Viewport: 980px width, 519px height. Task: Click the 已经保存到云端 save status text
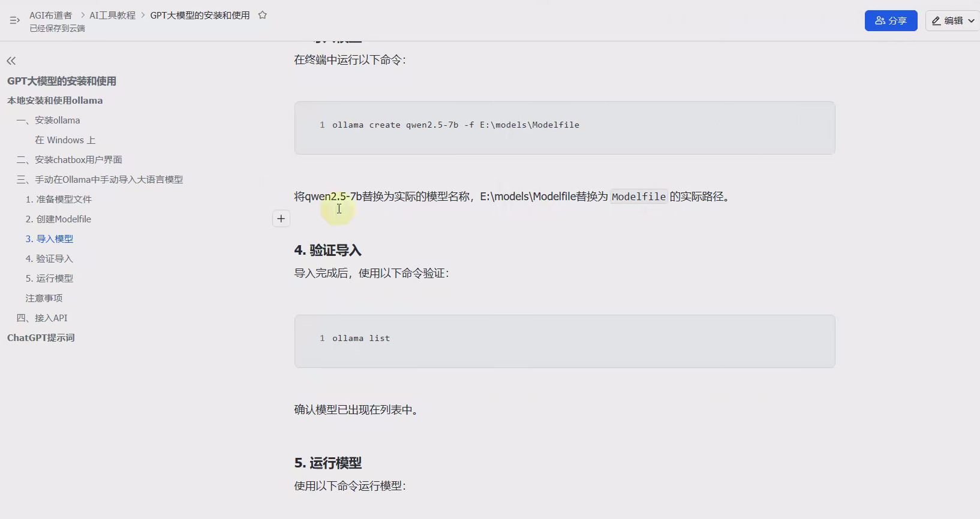click(x=57, y=28)
